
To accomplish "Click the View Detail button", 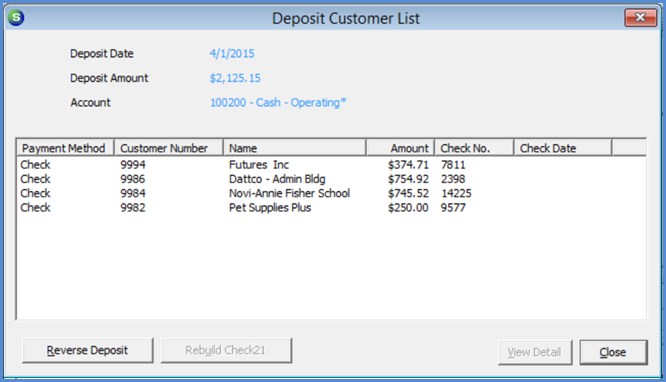I will (535, 352).
